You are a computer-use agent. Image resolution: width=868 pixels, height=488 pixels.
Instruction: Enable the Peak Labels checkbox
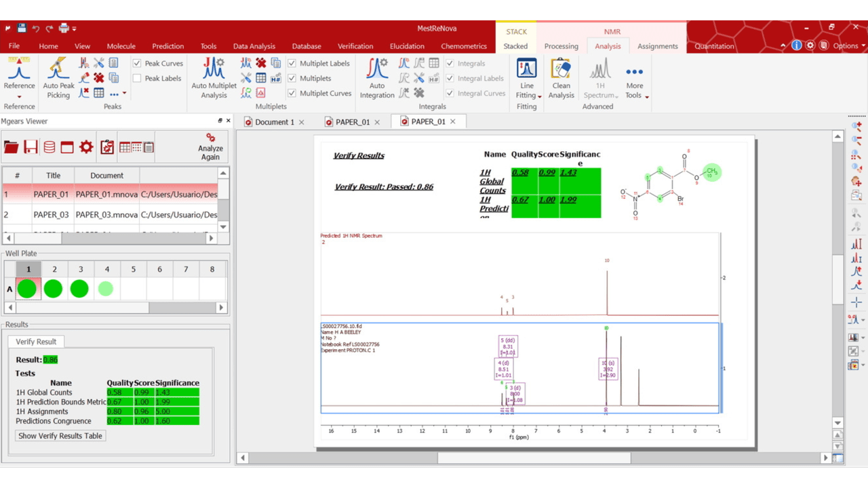pyautogui.click(x=137, y=78)
